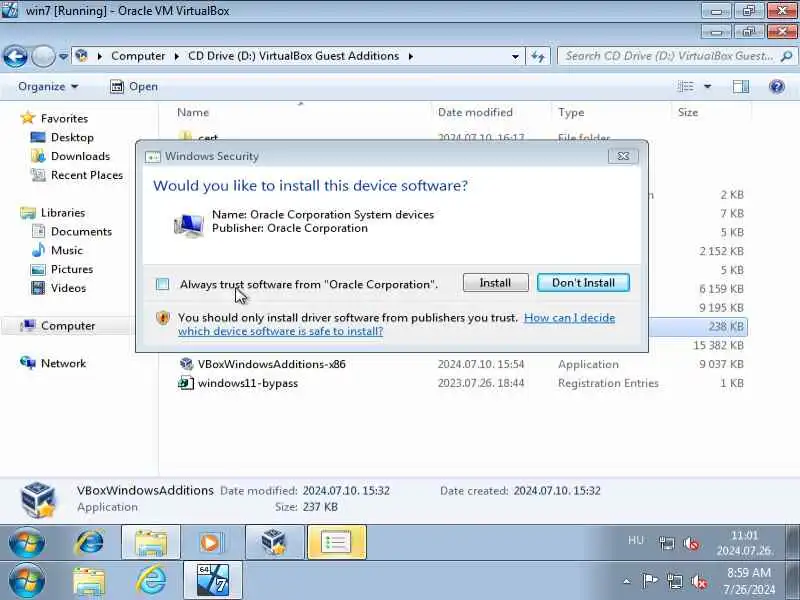The image size is (800, 600).
Task: Check Always trust software from Oracle Corporation
Action: click(x=162, y=284)
